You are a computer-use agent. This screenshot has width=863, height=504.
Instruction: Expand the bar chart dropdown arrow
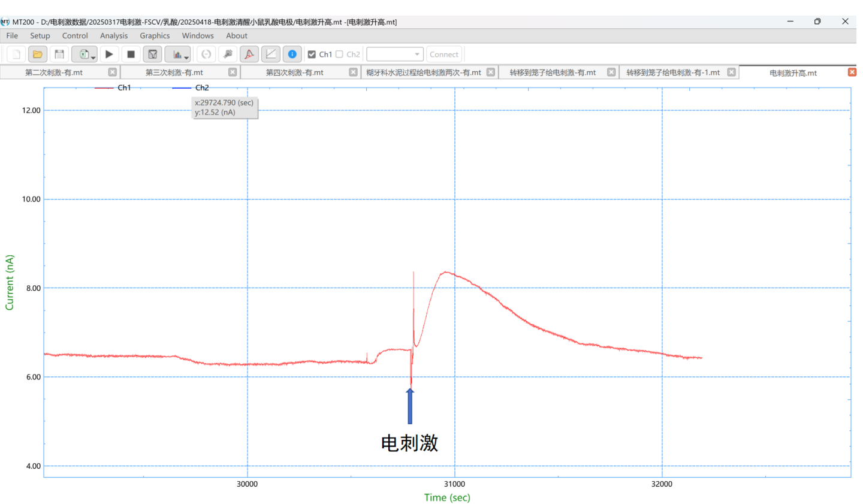pos(187,58)
